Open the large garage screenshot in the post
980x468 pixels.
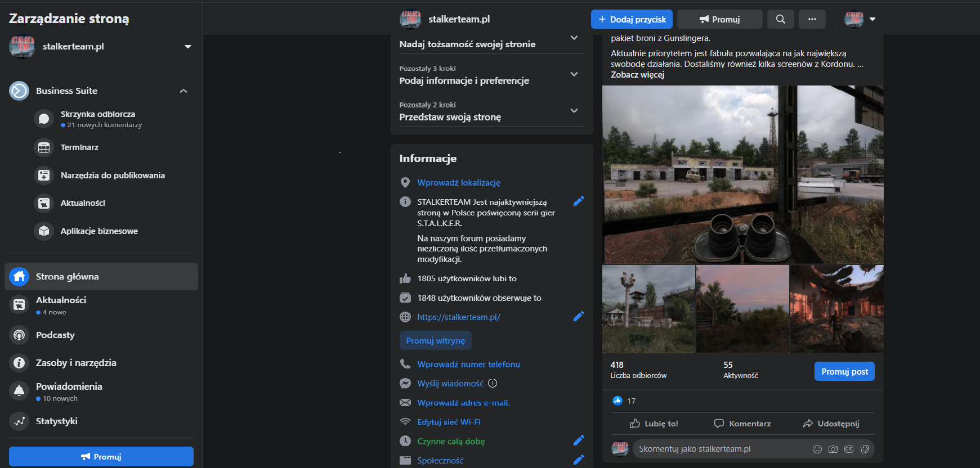[x=743, y=174]
